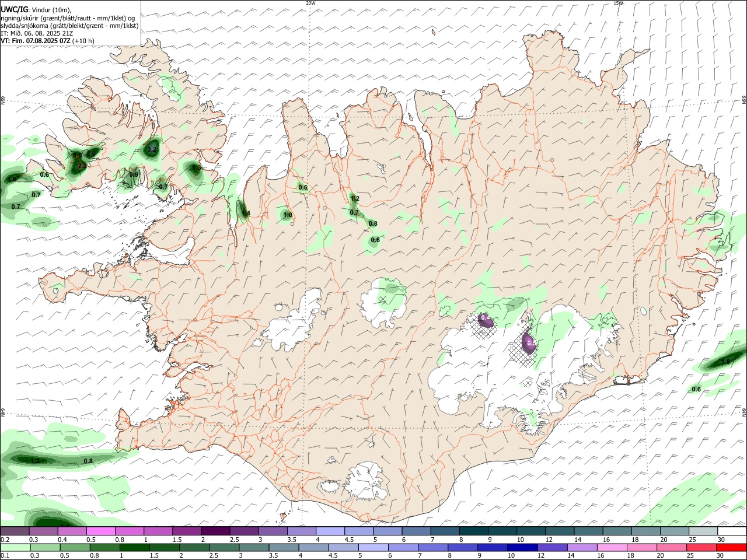Click the 'VT: Fim. 07.08.2025 07Z' valid time
This screenshot has width=747, height=560.
pyautogui.click(x=36, y=41)
